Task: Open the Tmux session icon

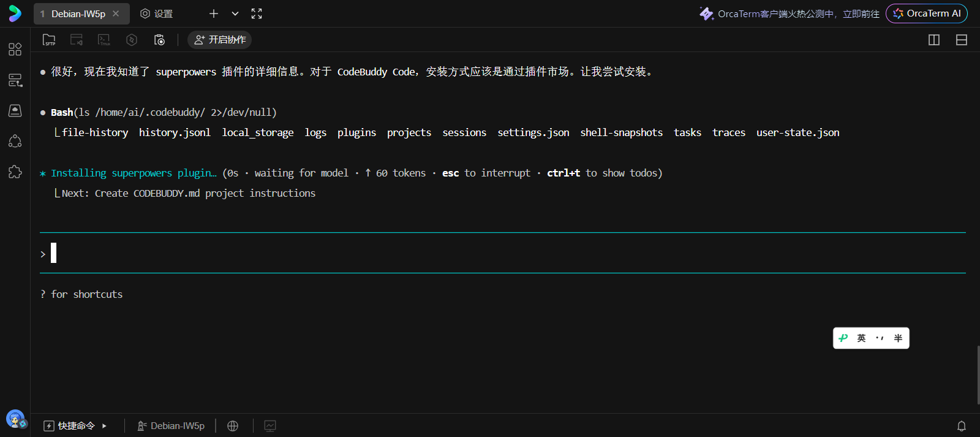Action: point(104,40)
